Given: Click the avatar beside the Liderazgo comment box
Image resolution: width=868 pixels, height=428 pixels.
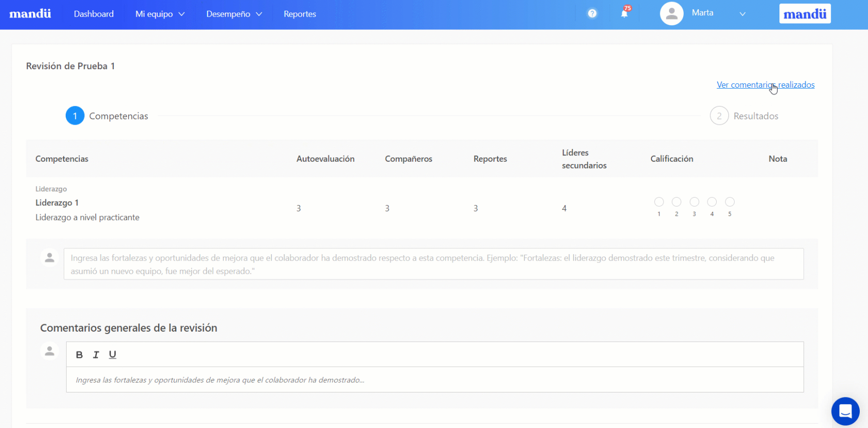Looking at the screenshot, I should [x=50, y=258].
